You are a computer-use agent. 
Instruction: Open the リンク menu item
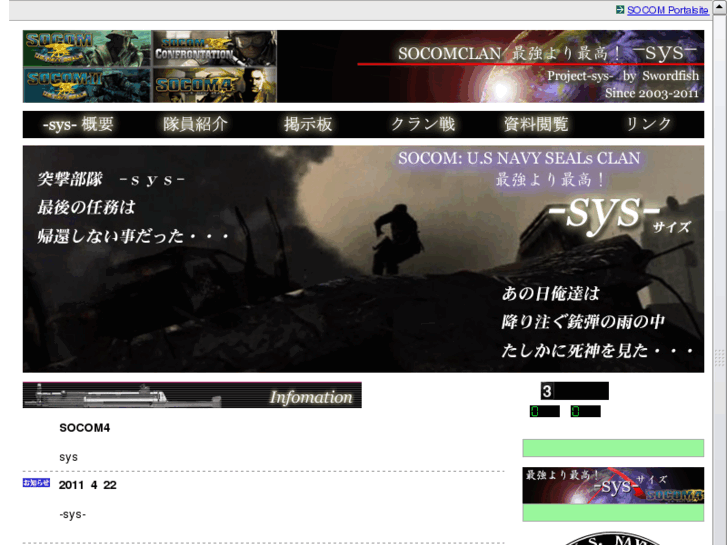(x=649, y=124)
